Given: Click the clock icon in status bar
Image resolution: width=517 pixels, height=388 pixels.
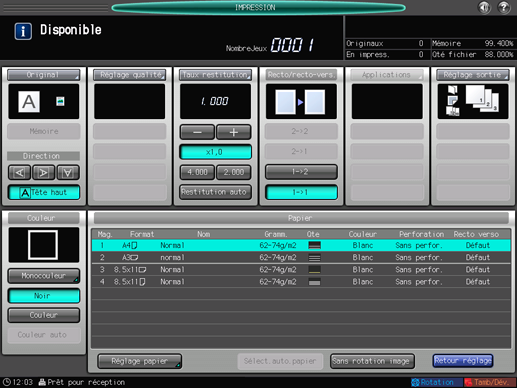Looking at the screenshot, I should pos(7,382).
